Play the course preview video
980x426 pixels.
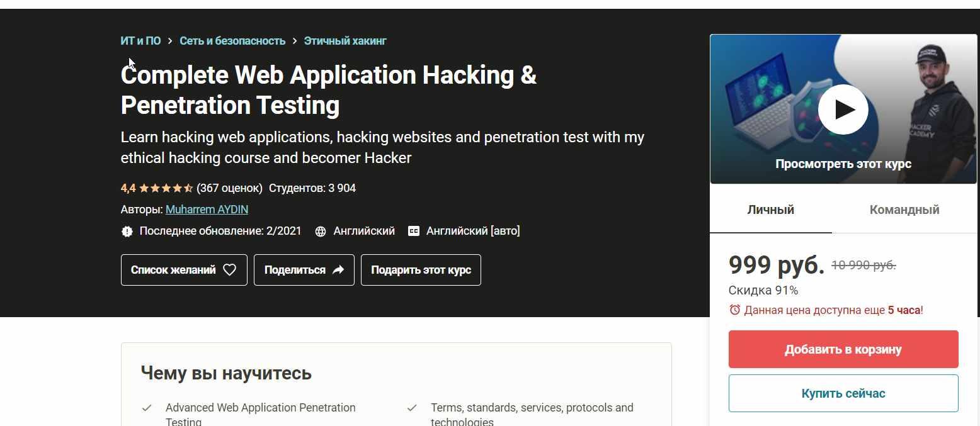[x=843, y=109]
